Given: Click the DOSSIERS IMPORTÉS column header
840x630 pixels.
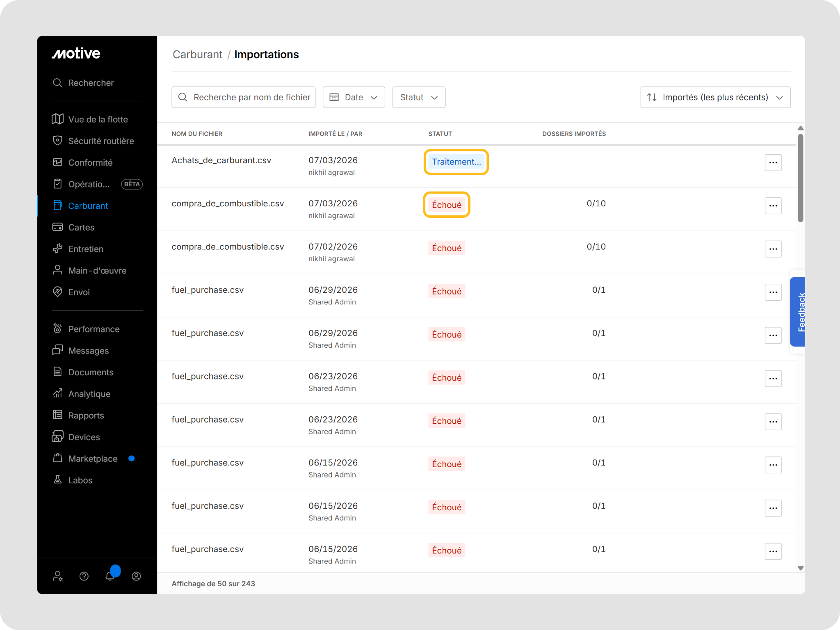Looking at the screenshot, I should pos(574,134).
